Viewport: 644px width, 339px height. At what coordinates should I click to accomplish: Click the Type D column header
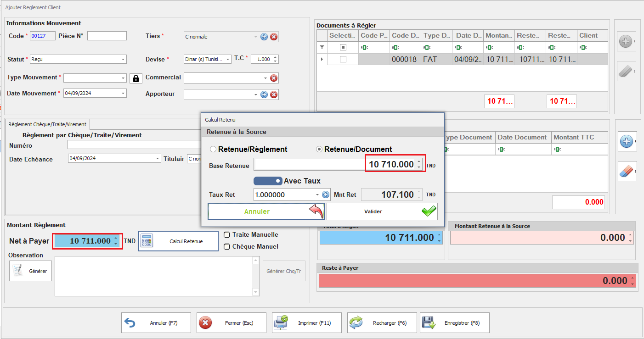436,35
